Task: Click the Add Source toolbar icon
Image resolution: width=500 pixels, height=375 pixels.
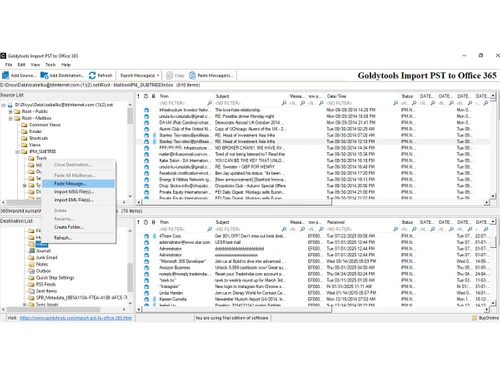Action: coord(6,75)
